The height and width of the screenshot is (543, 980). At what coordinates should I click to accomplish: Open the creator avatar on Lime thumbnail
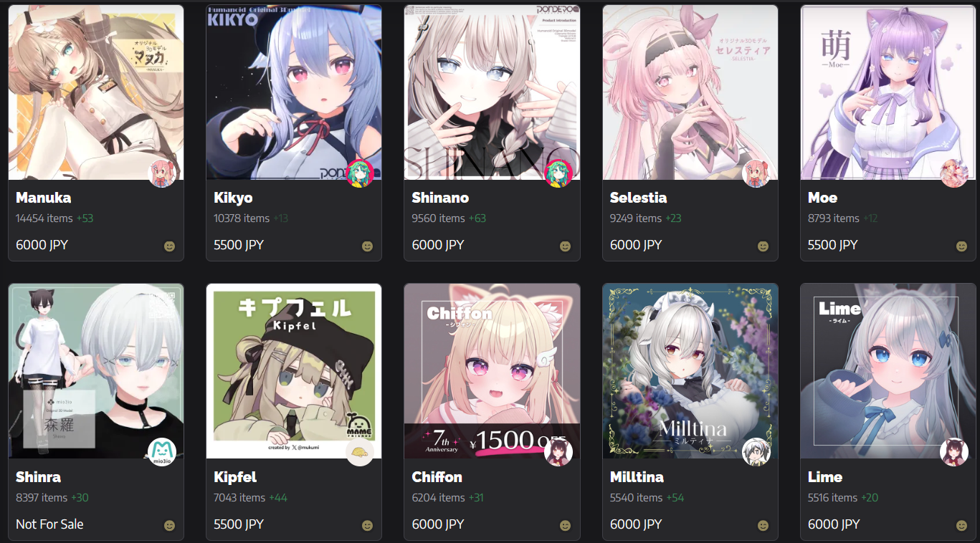coord(954,453)
